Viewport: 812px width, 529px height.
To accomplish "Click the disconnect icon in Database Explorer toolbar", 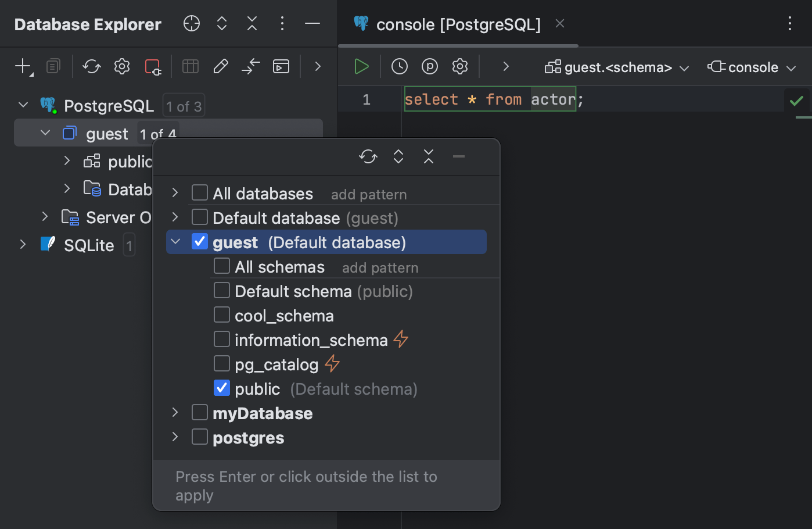I will [x=153, y=66].
